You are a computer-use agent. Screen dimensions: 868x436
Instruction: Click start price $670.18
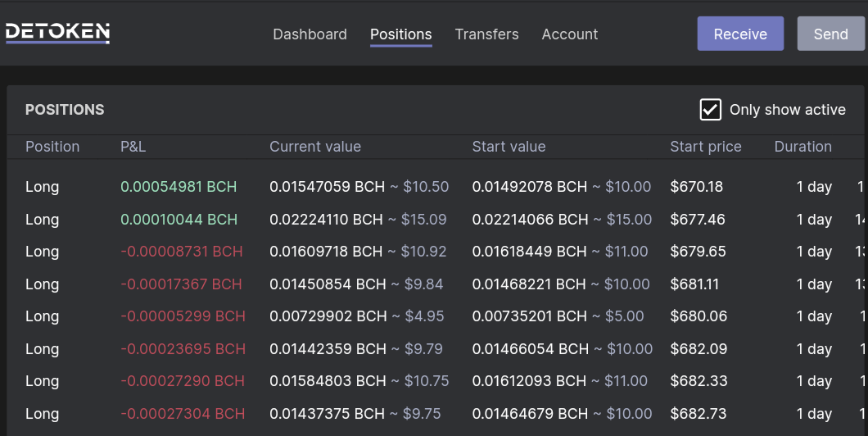click(x=696, y=187)
